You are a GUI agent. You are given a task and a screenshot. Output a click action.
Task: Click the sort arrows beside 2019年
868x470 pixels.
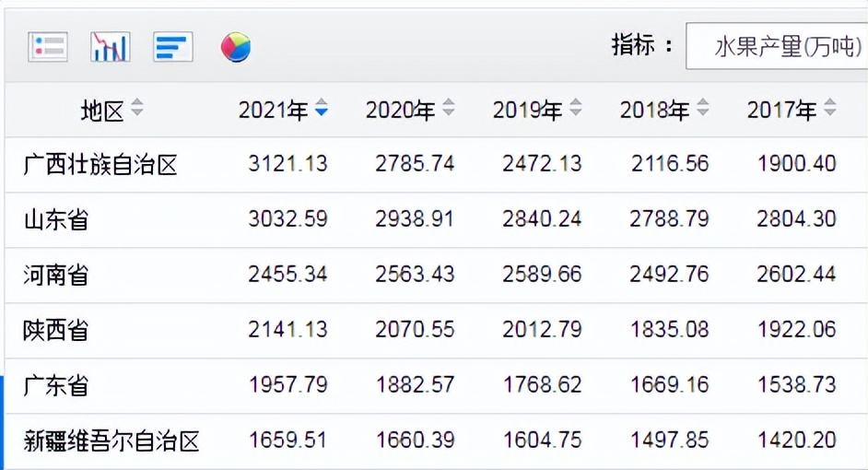point(575,109)
